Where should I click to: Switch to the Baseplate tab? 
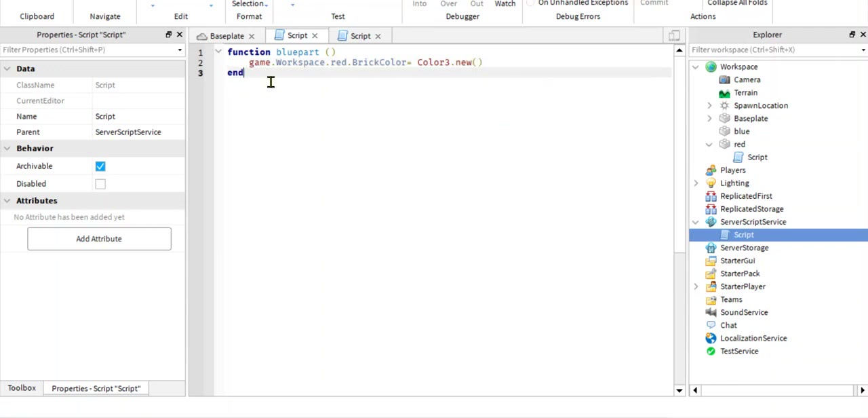point(226,36)
